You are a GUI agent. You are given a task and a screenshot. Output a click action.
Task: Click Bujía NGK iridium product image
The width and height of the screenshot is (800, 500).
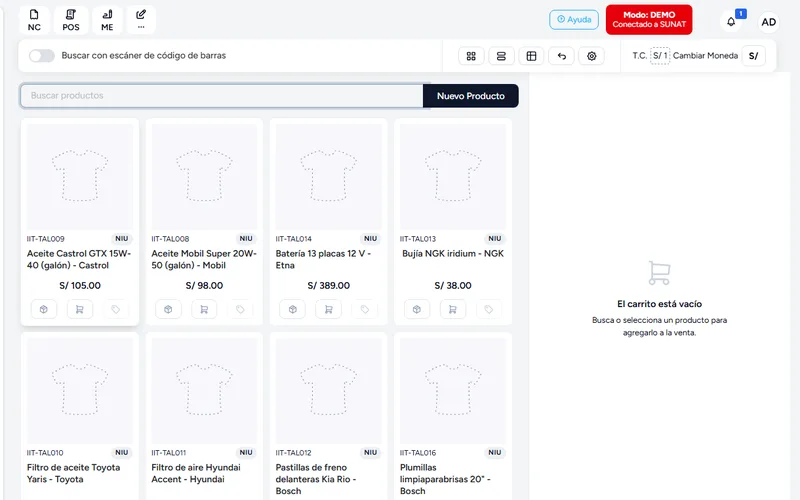click(453, 177)
